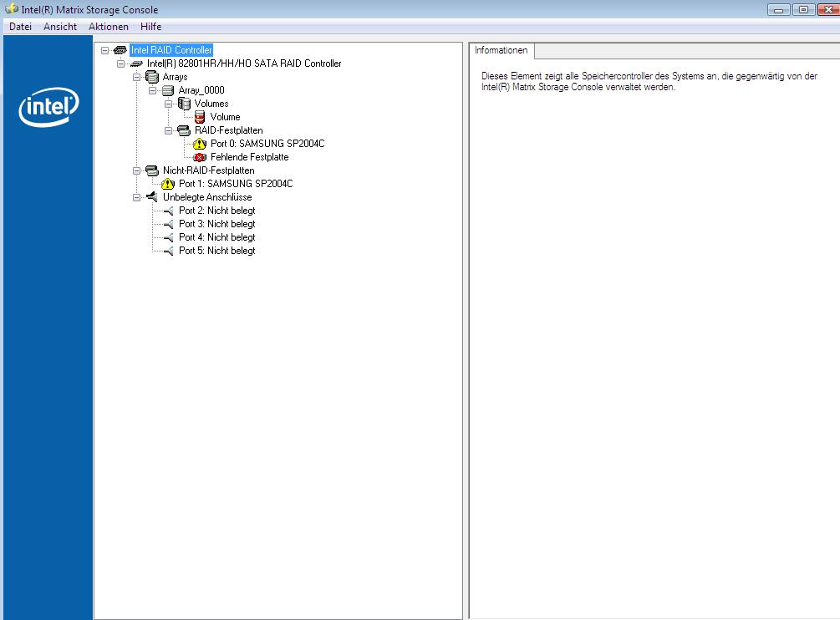840x620 pixels.
Task: Click the Volumes cylinder icon
Action: click(184, 104)
